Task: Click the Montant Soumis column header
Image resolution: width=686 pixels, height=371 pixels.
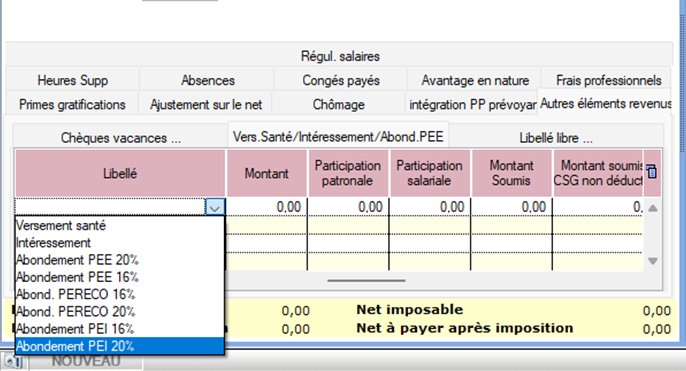Action: click(x=511, y=173)
